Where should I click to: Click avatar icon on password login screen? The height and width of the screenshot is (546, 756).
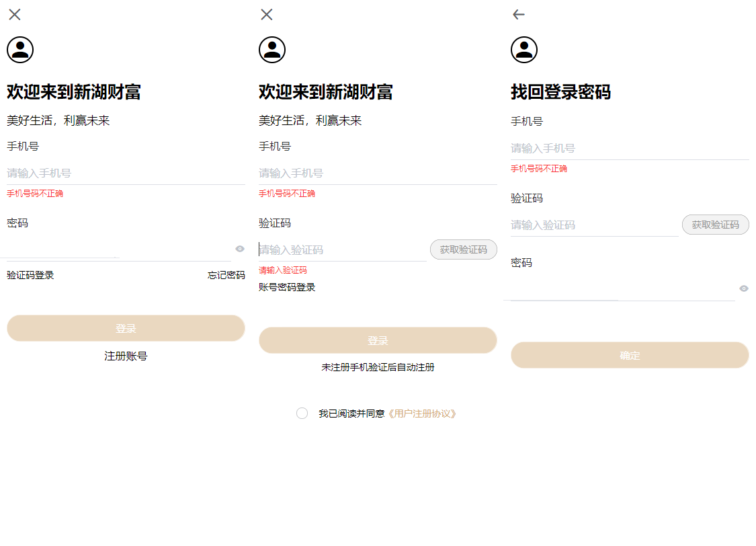point(20,50)
